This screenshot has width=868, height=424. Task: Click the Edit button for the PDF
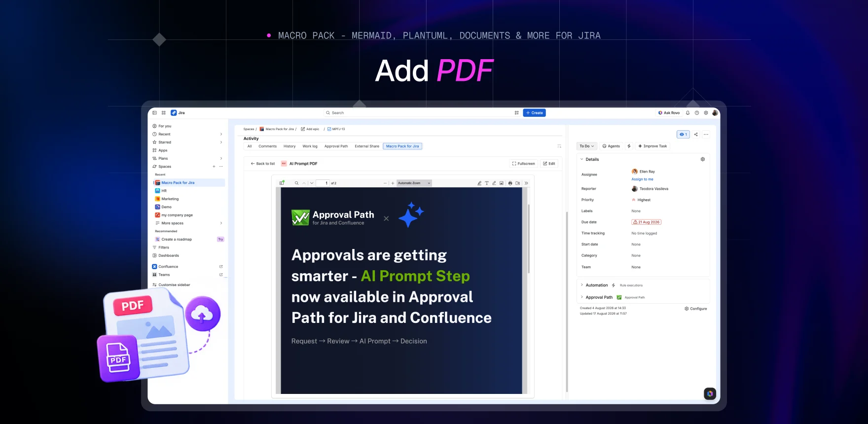(x=549, y=164)
